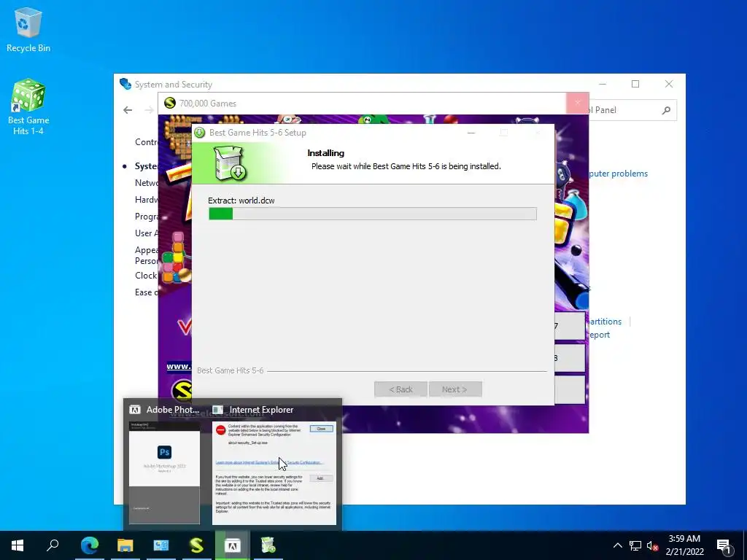This screenshot has height=560, width=747.
Task: Launch Microsoft Edge from the taskbar
Action: point(90,545)
